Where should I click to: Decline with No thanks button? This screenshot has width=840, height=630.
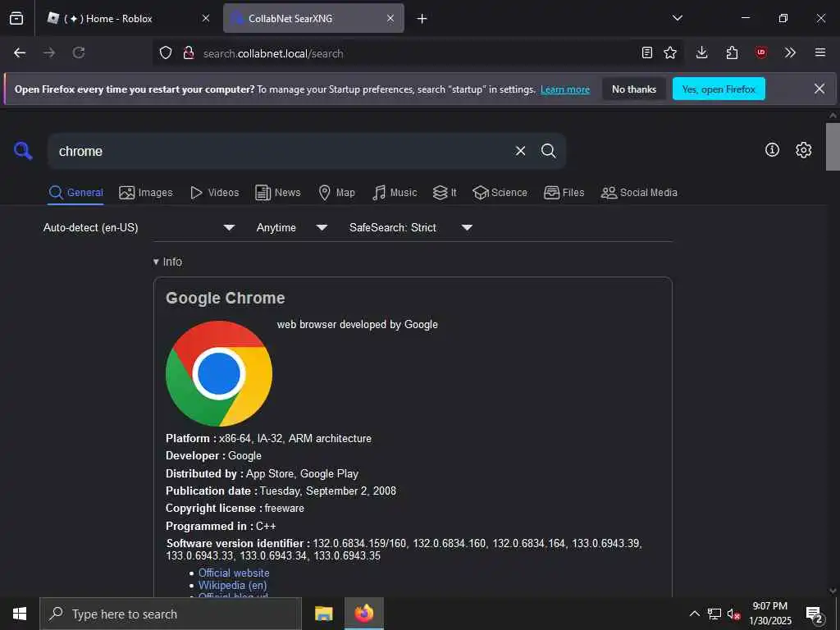634,89
